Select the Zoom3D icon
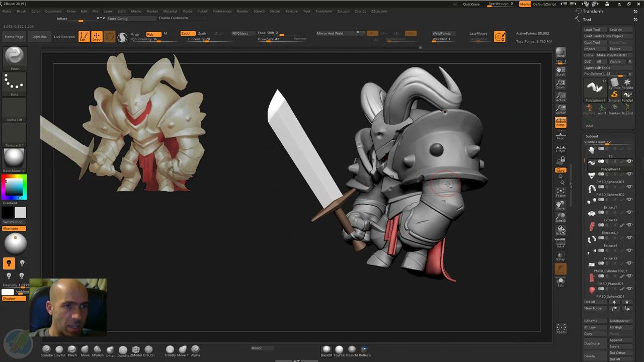This screenshot has height=362, width=644. point(560,218)
